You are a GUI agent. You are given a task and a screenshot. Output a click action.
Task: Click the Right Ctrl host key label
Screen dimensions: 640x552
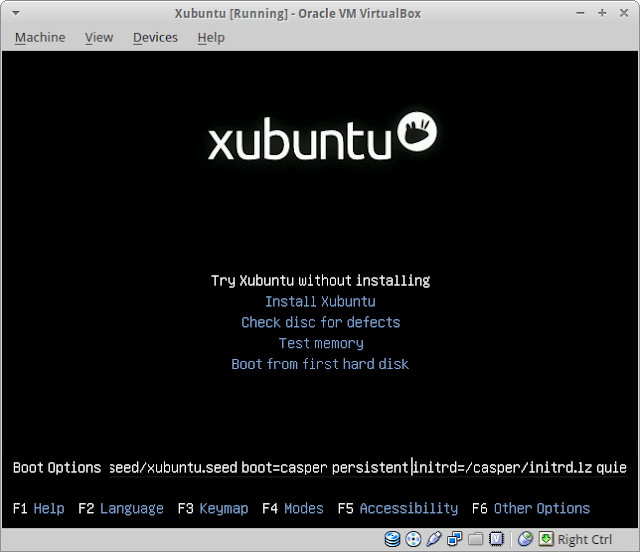coord(584,539)
